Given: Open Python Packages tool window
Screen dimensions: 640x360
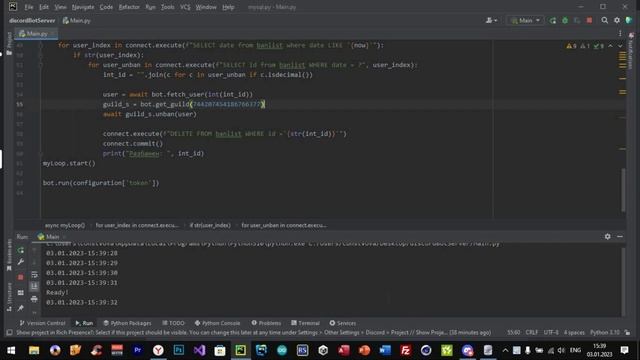Looking at the screenshot, I should coord(127,323).
